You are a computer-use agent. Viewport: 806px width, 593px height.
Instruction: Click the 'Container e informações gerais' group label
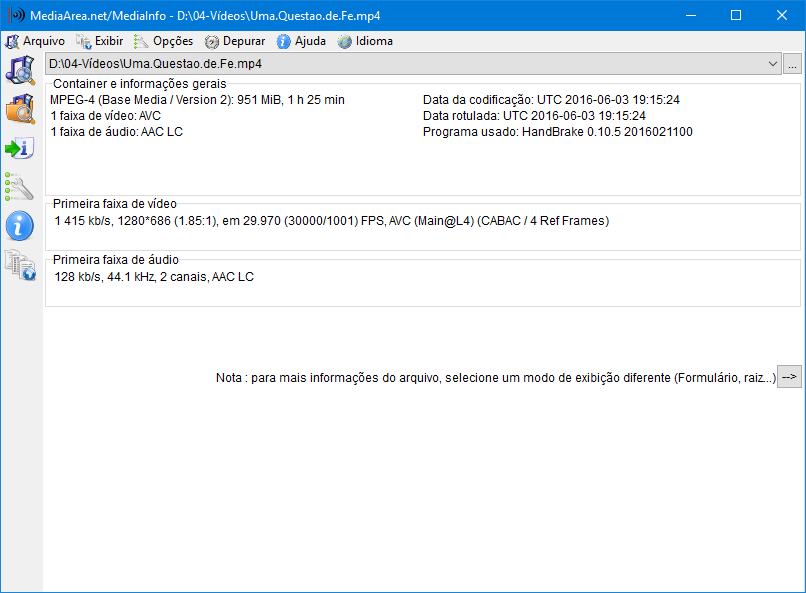pos(140,84)
